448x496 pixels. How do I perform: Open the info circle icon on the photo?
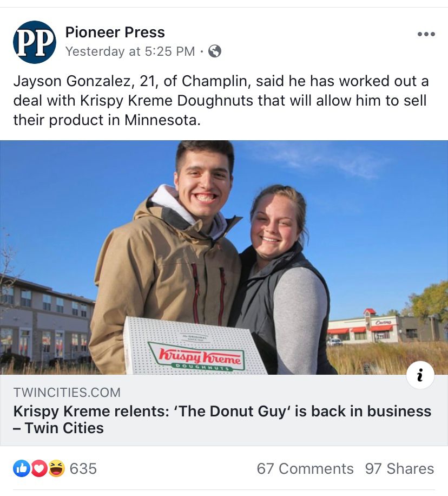tap(420, 376)
